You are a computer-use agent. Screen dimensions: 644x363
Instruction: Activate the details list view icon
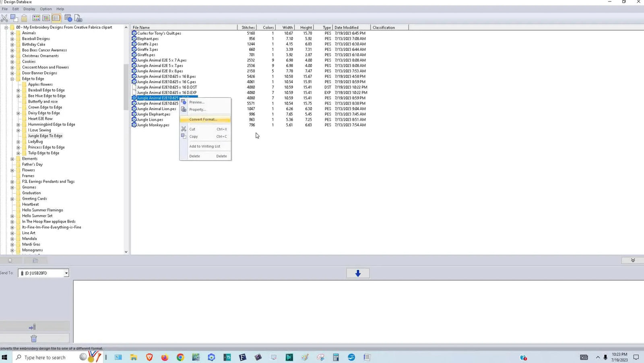(56, 18)
